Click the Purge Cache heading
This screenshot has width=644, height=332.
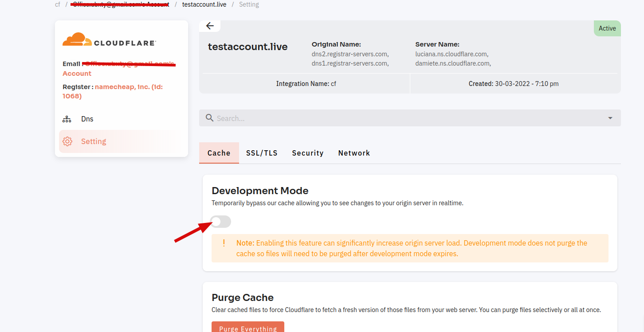click(x=243, y=297)
